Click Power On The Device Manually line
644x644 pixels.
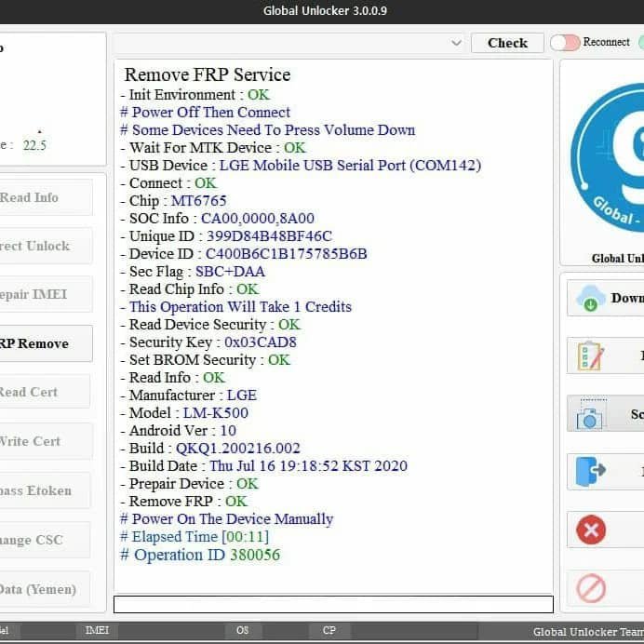[226, 519]
